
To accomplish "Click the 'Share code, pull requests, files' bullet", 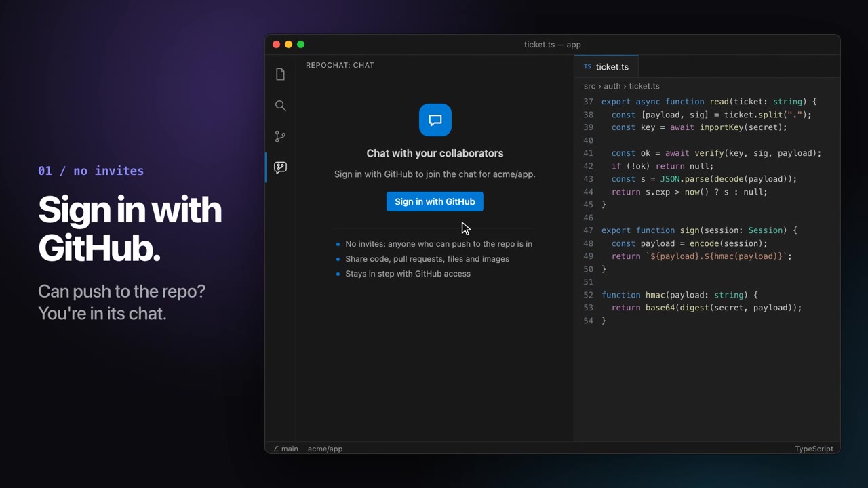I will [x=427, y=259].
